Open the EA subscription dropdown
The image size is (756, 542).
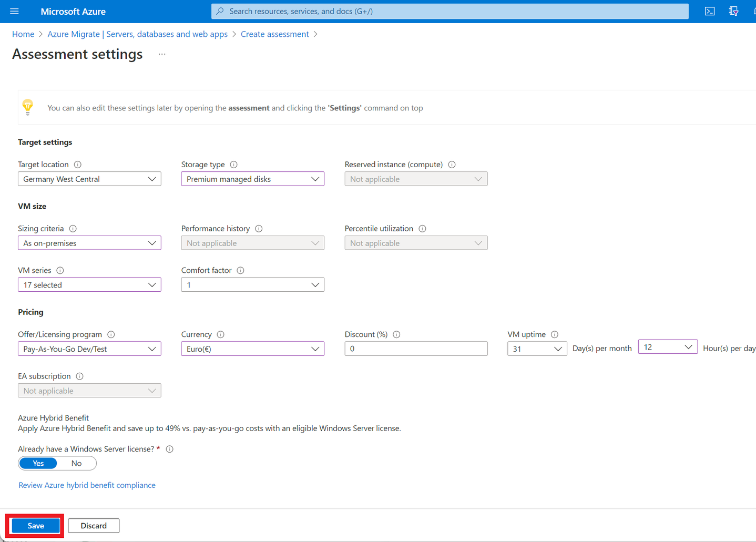(x=89, y=391)
